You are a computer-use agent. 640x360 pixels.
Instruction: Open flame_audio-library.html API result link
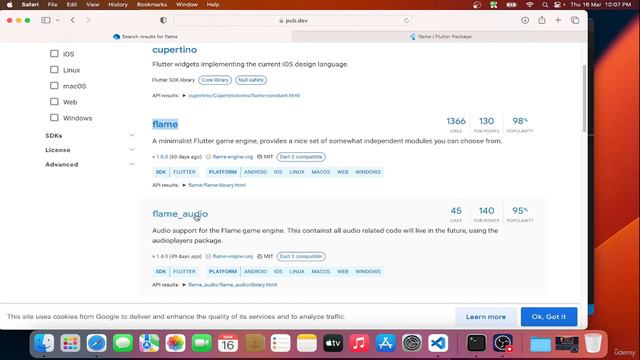pos(233,285)
